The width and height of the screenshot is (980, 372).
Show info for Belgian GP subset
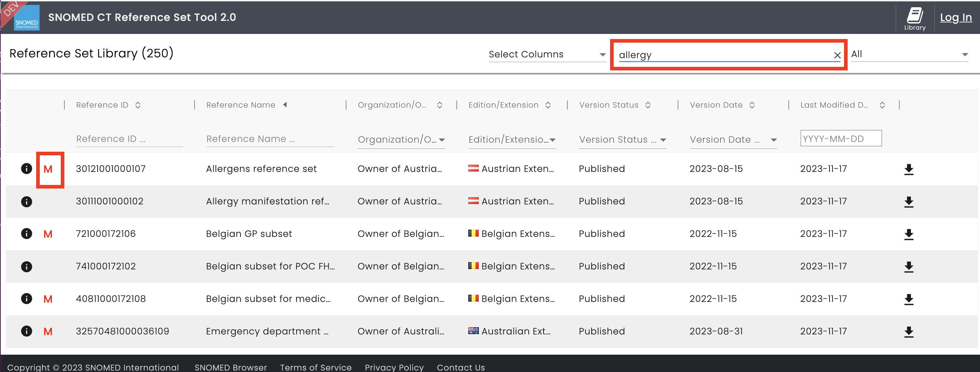(26, 234)
